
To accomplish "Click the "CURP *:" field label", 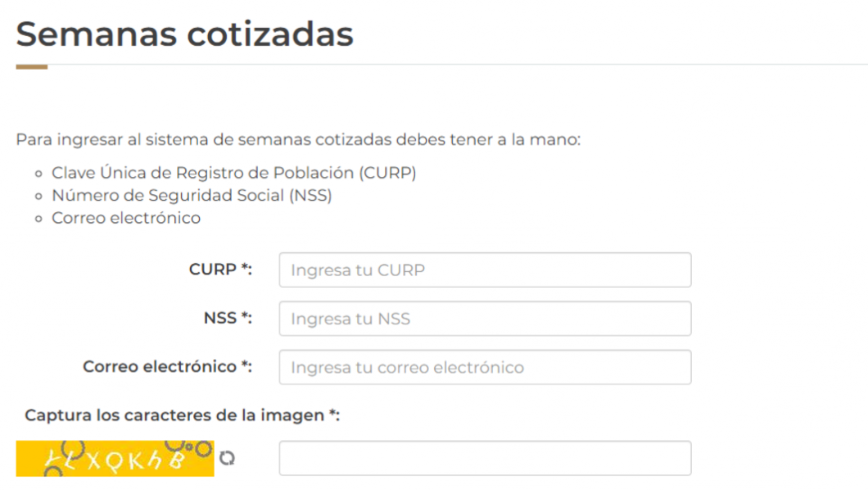I will [220, 270].
